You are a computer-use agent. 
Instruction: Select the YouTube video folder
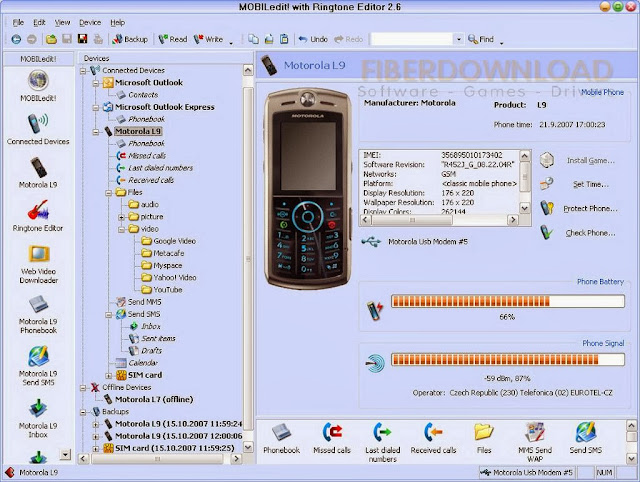click(168, 290)
